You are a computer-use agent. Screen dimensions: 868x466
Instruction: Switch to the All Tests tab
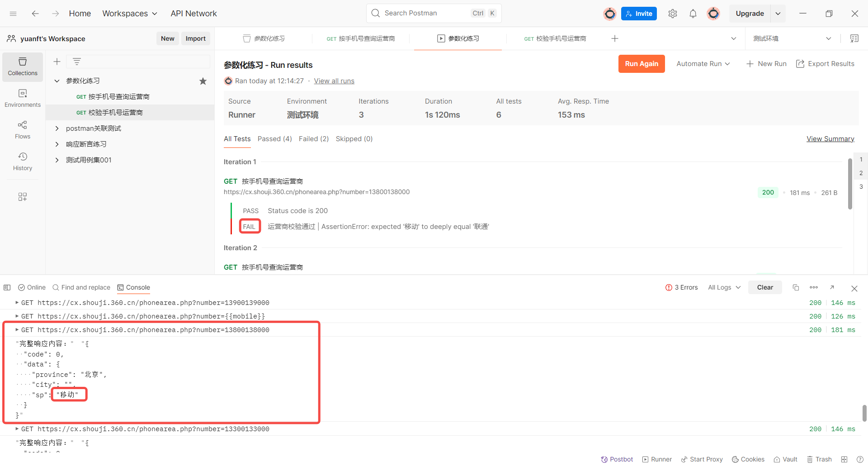(237, 139)
